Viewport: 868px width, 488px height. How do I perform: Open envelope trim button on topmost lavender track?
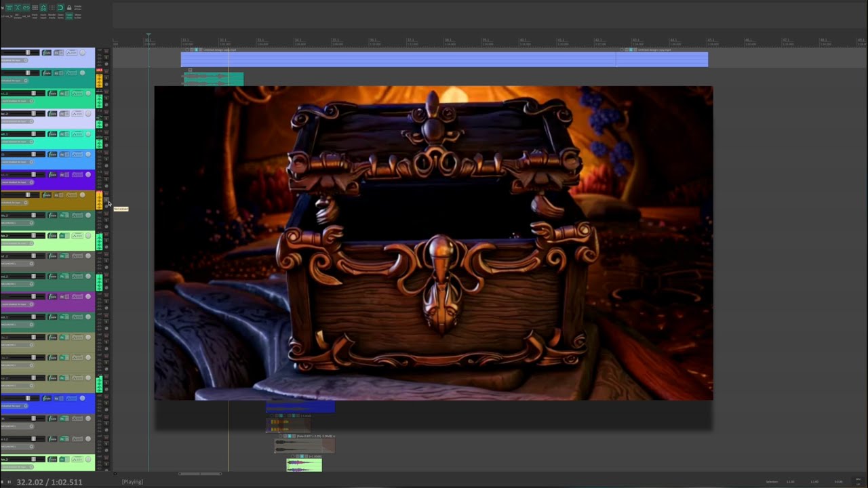(72, 53)
